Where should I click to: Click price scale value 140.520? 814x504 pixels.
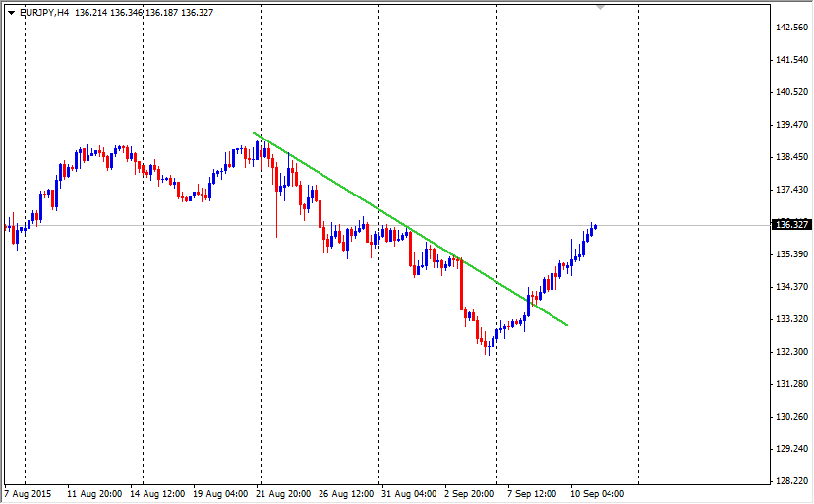tap(791, 92)
